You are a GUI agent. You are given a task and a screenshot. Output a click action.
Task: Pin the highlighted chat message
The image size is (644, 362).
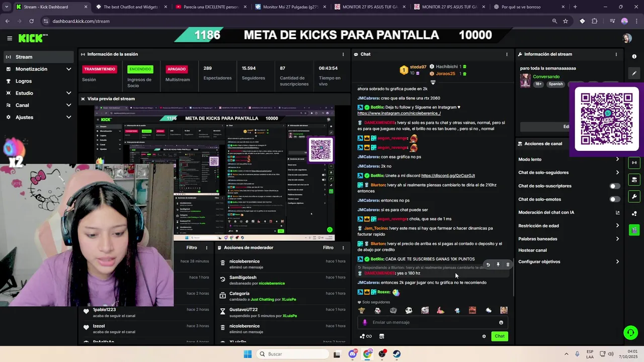pos(498,264)
